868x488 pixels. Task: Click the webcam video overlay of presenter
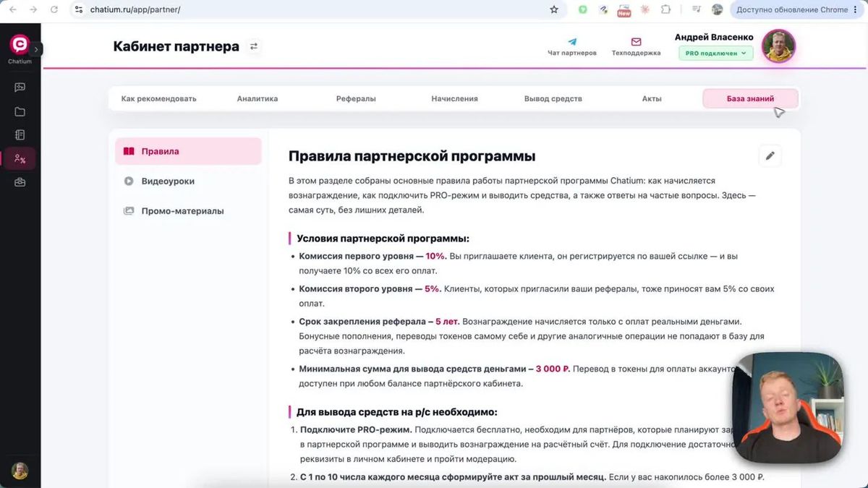pos(788,406)
